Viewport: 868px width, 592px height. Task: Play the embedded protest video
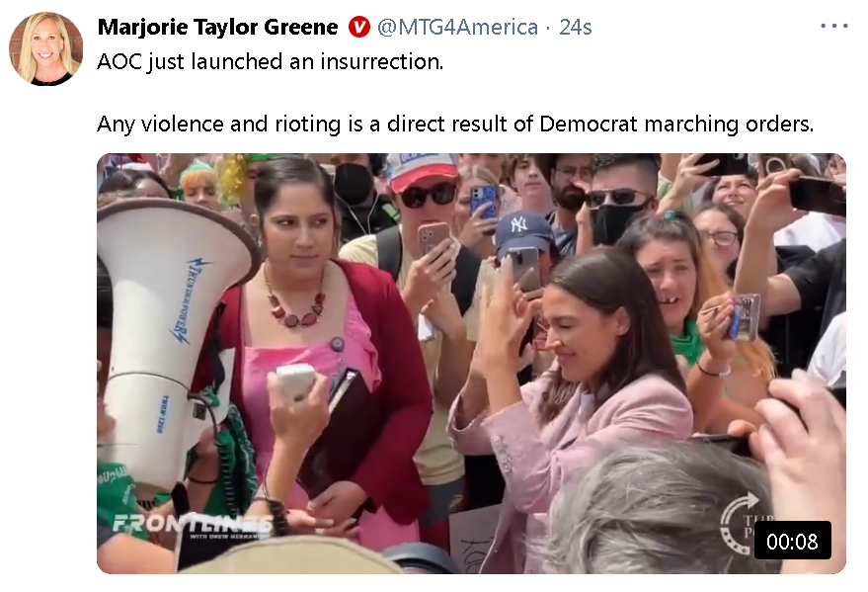point(471,364)
